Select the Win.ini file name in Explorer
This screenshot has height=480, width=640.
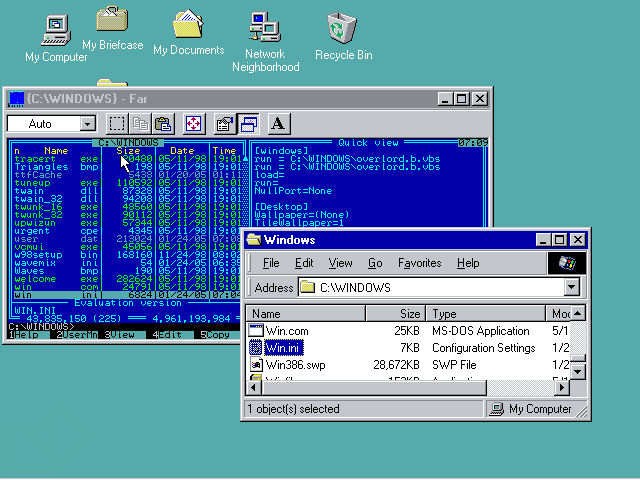282,348
